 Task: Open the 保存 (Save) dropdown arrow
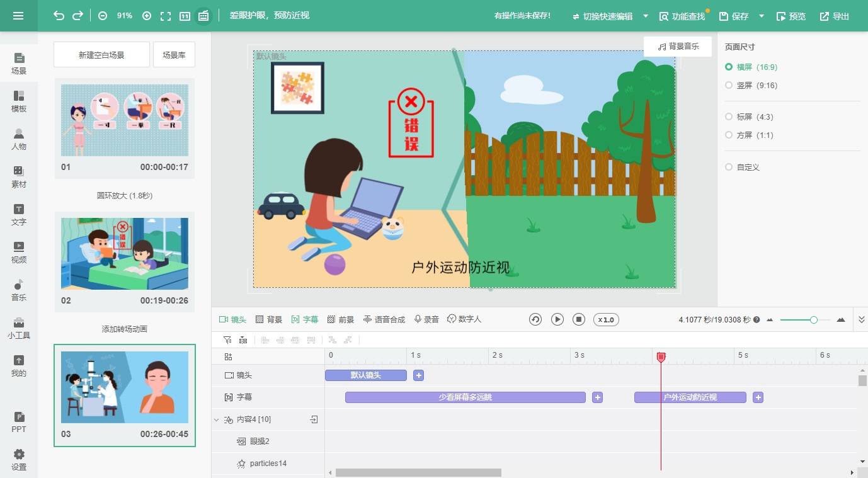click(760, 16)
